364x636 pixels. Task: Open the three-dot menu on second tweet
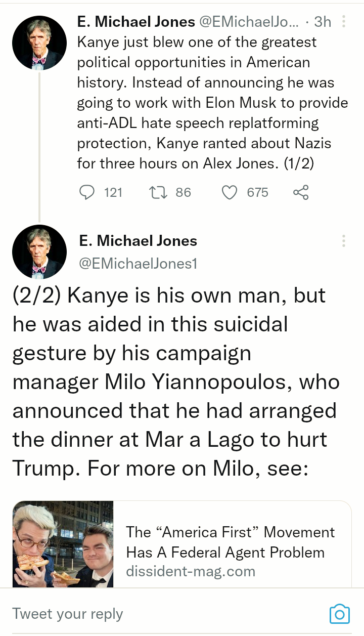pyautogui.click(x=344, y=241)
